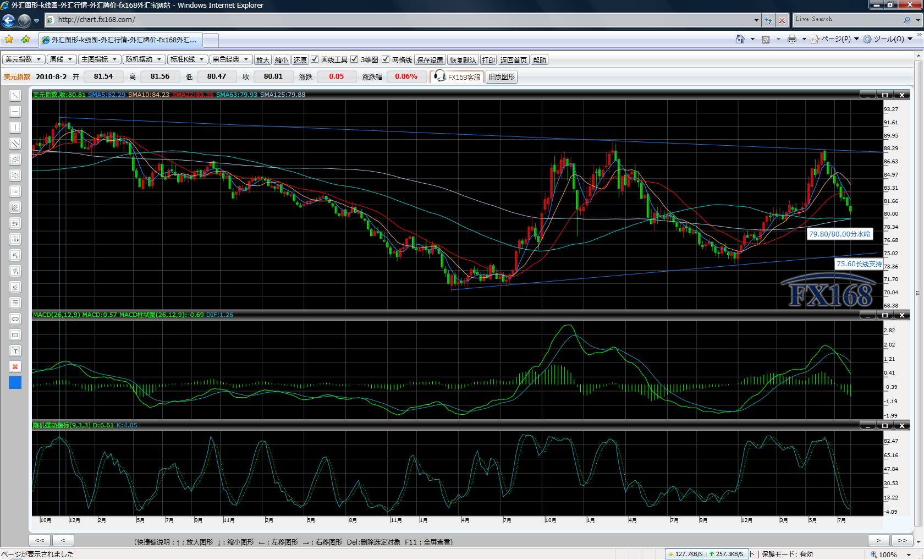Select the vertical line drawing tool

coord(15,128)
